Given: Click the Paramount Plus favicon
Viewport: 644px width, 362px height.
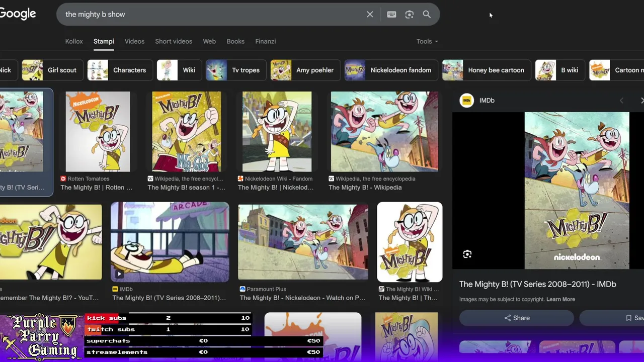Looking at the screenshot, I should pos(243,289).
